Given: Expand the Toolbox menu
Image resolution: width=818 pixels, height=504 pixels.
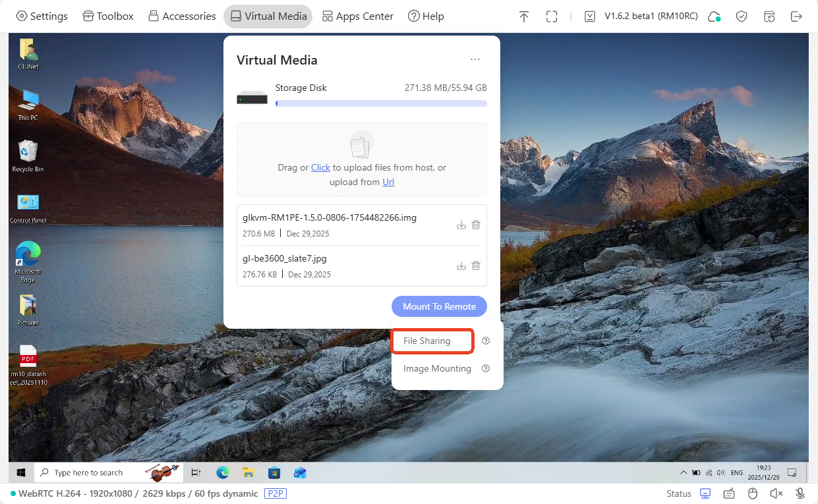Looking at the screenshot, I should point(108,16).
